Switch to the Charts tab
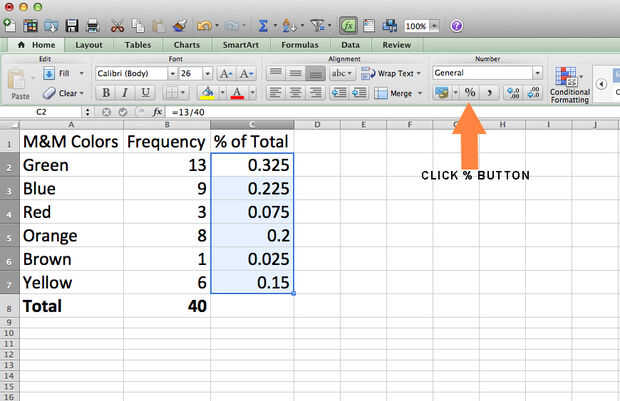The height and width of the screenshot is (401, 620). click(x=187, y=45)
